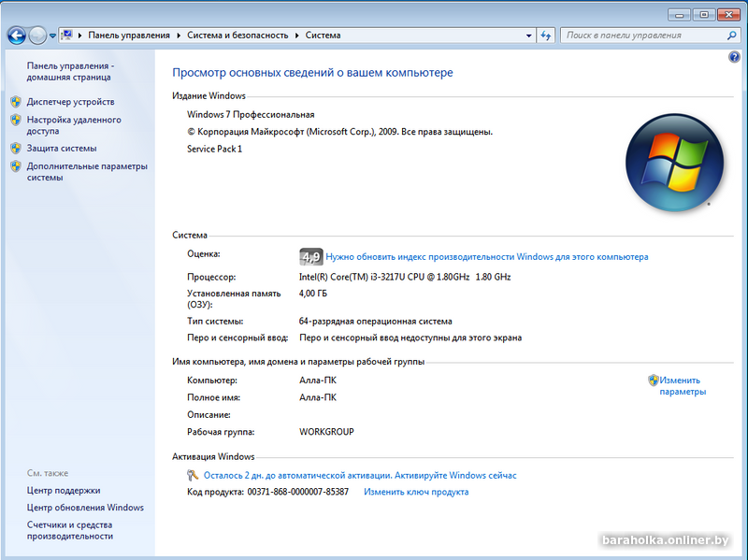Click heading Просмотр основных сведений о вашем компьютере
The image size is (748, 560).
click(312, 73)
